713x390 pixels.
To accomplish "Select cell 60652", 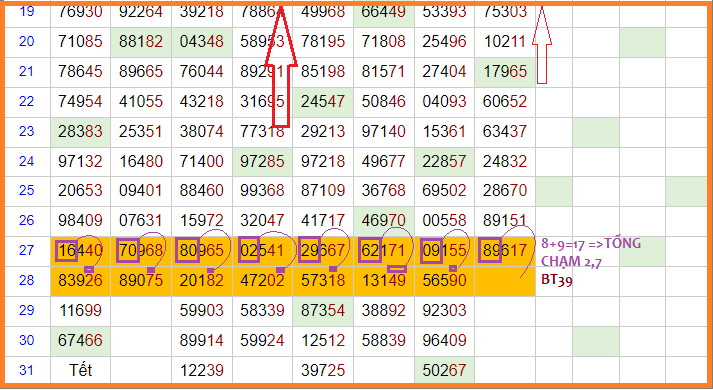I will point(505,101).
